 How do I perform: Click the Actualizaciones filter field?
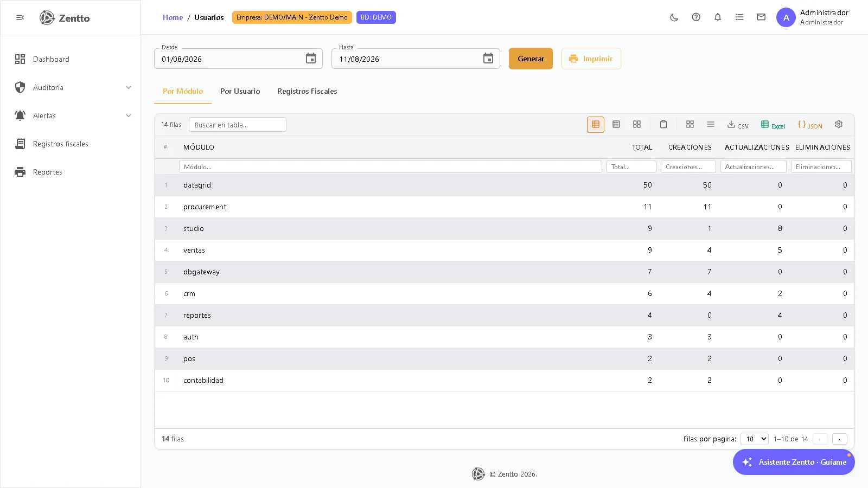(754, 166)
